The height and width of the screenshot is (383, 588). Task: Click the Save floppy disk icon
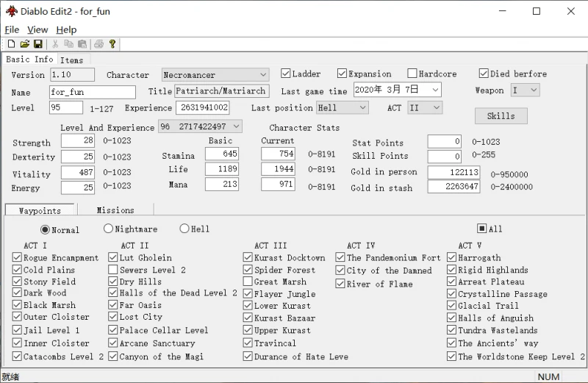point(37,44)
